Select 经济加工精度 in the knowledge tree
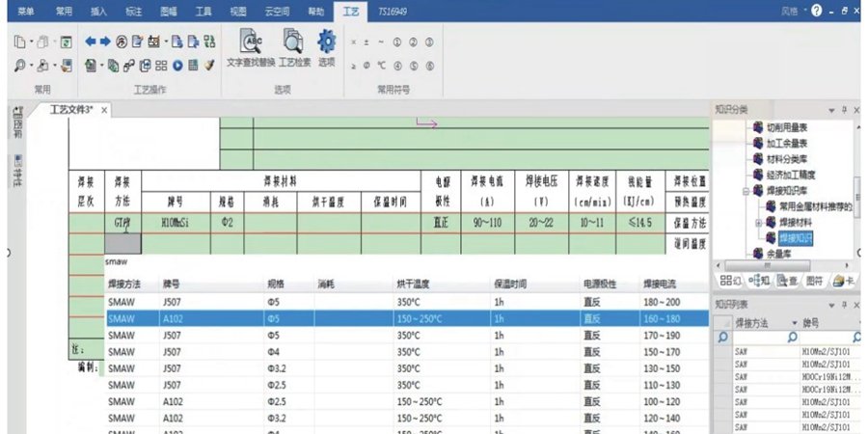 point(791,176)
